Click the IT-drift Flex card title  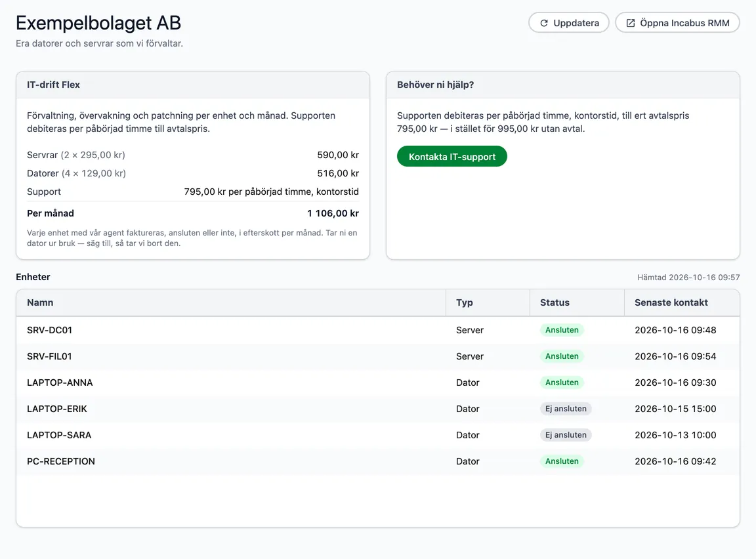(54, 85)
